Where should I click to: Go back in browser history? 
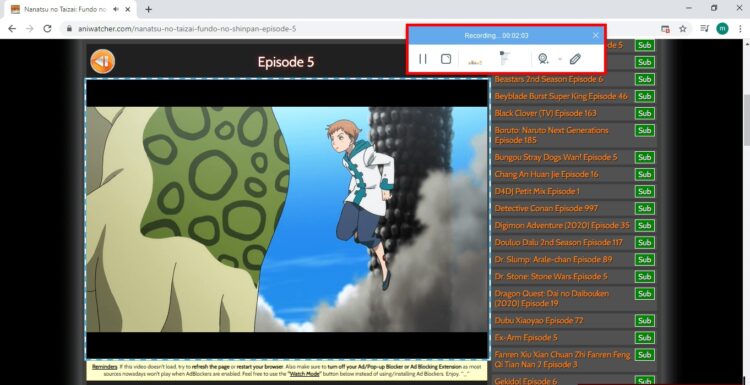(12, 29)
